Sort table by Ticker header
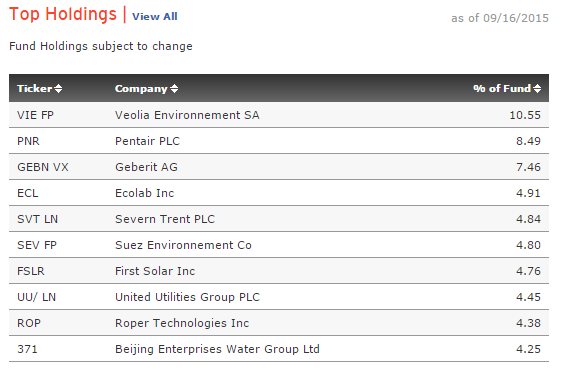The height and width of the screenshot is (374, 562). [x=35, y=89]
